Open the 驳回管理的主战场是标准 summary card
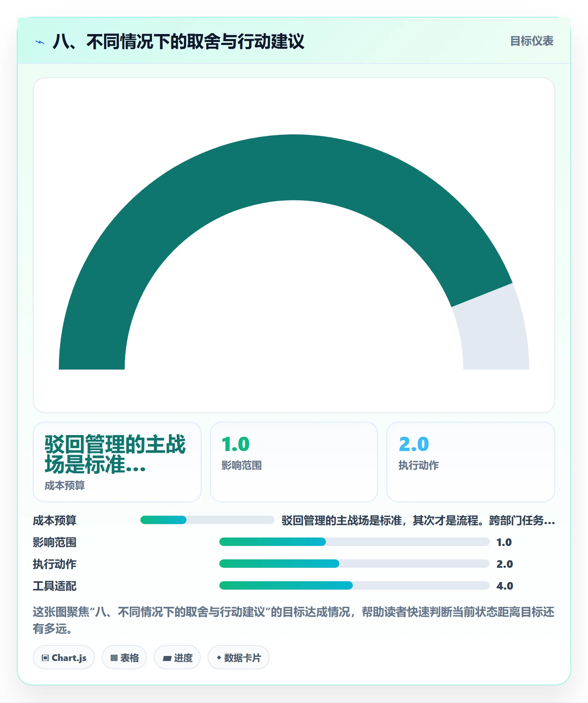This screenshot has width=588, height=703. [117, 462]
